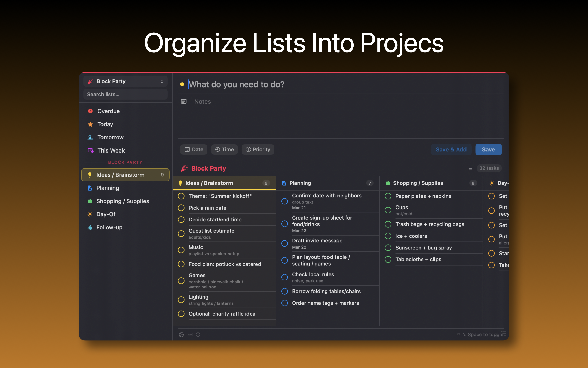Select Planning list in the sidebar
This screenshot has height=368, width=588.
point(125,188)
